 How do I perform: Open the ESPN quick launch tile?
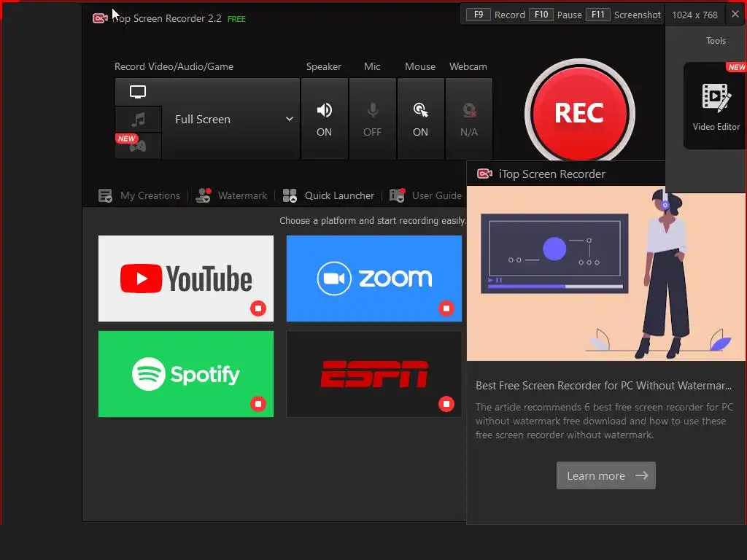(x=374, y=374)
